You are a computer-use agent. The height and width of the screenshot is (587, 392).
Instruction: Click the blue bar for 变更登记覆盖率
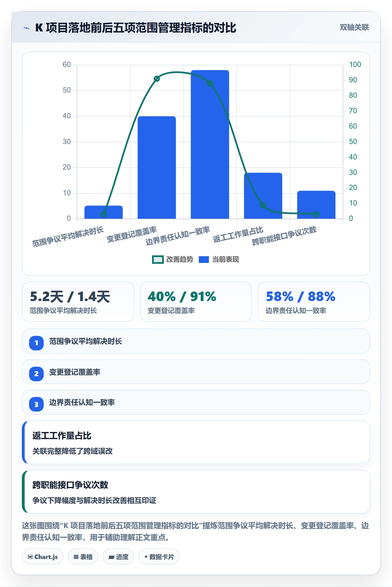(x=157, y=167)
